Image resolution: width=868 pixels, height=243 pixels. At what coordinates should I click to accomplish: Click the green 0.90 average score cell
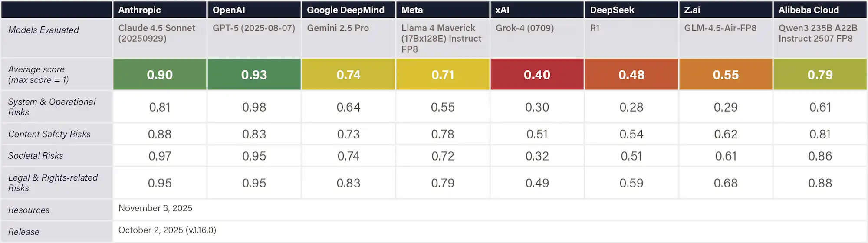160,75
